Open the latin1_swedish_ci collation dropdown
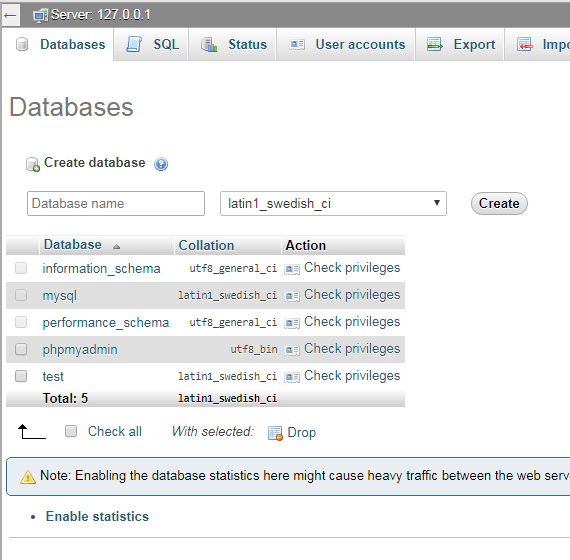Viewport: 570px width, 560px height. pos(333,204)
